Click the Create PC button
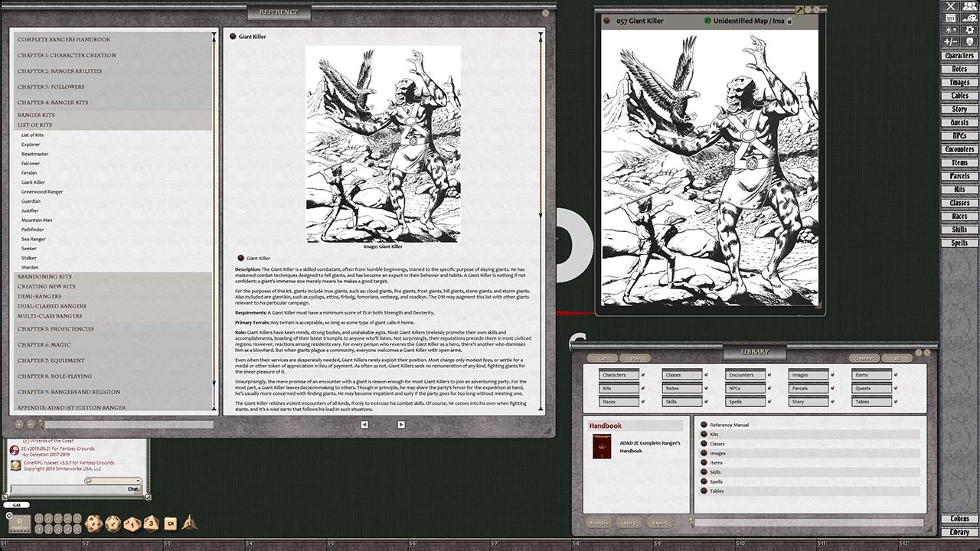The height and width of the screenshot is (551, 980). coord(864,357)
